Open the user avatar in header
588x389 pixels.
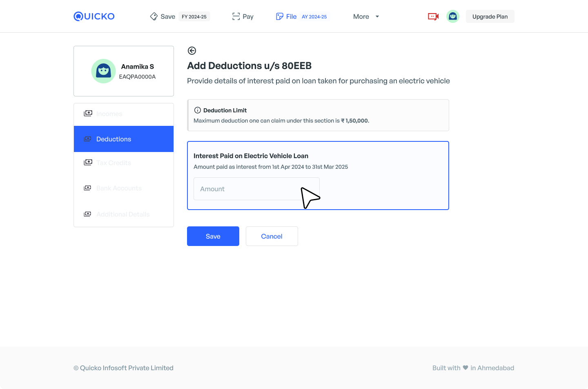pos(452,16)
